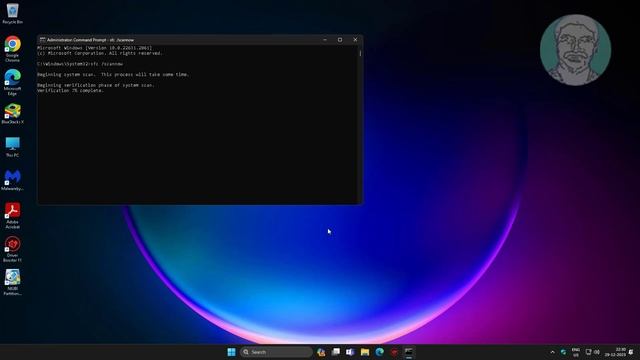
Task: Select the Adobe Acrobat desktop shortcut
Action: coord(12,216)
